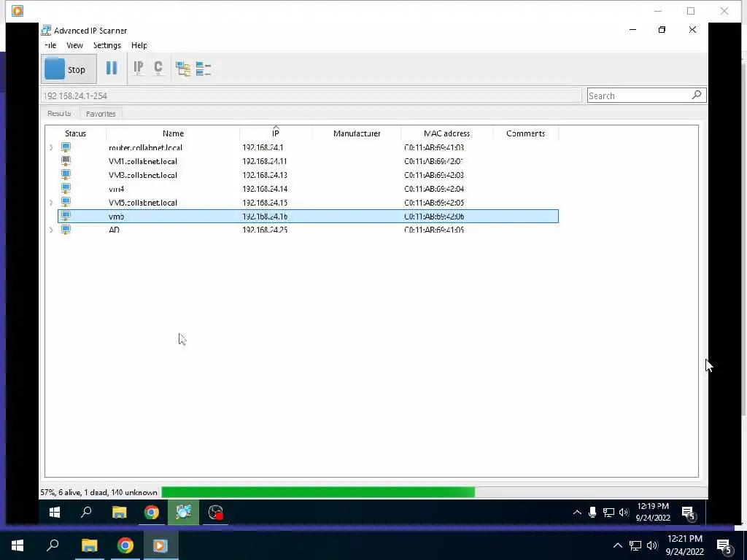Click computer icon of VM5.collabnet.local

pos(66,203)
